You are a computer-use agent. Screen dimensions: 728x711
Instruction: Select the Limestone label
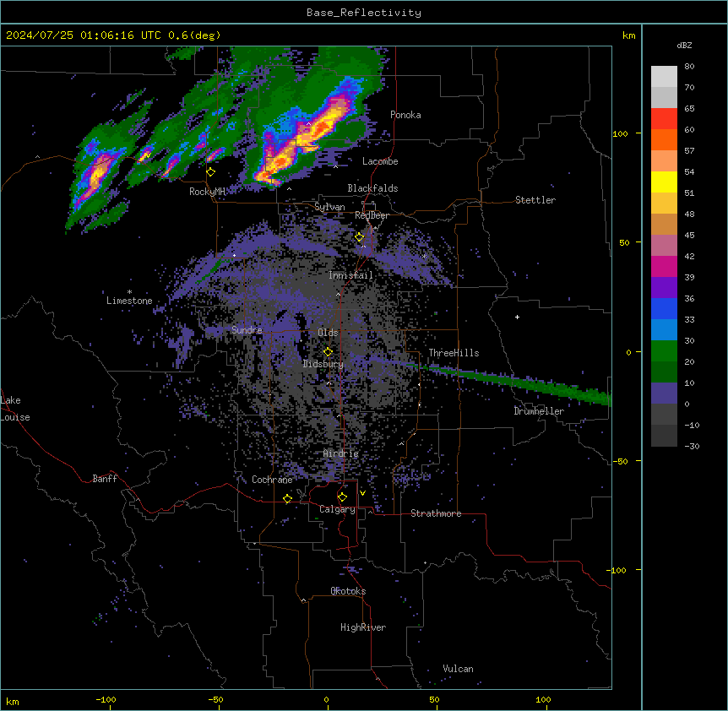pyautogui.click(x=129, y=301)
